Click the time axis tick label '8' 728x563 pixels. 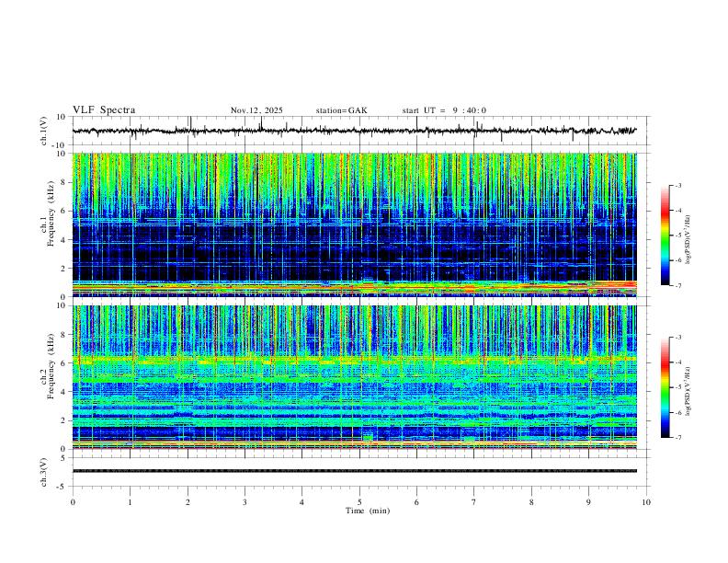(x=531, y=502)
